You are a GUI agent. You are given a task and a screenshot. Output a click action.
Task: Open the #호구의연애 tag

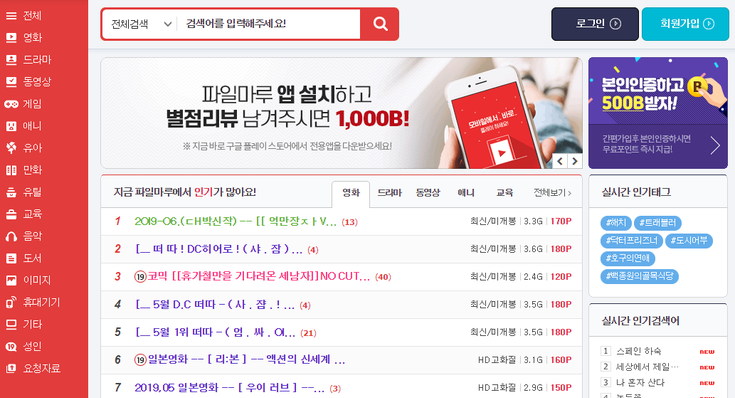628,258
